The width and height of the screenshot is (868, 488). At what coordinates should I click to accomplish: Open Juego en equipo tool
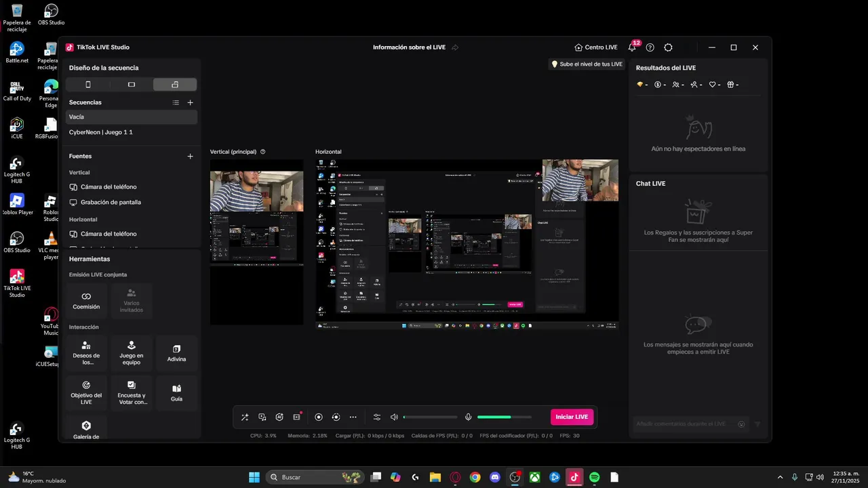pos(132,353)
